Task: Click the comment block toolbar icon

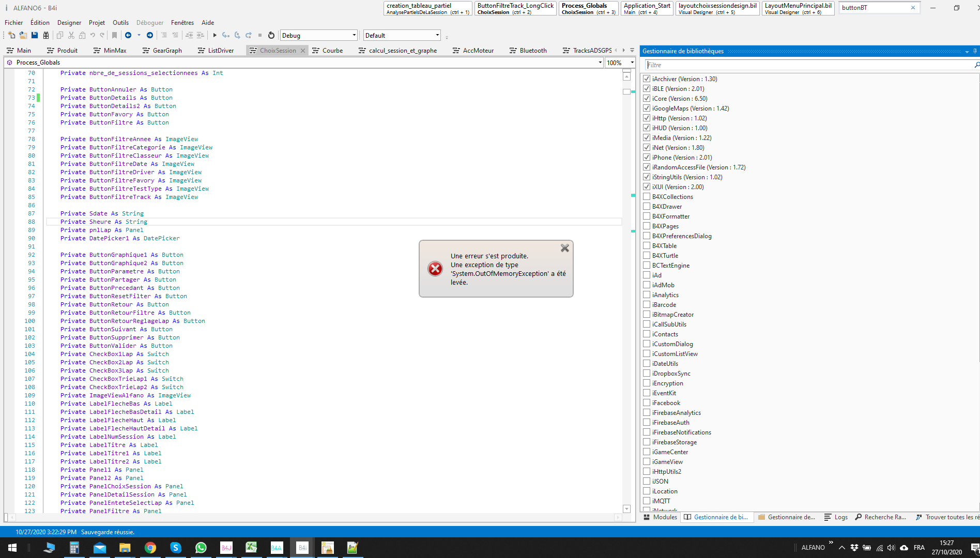Action: 164,35
